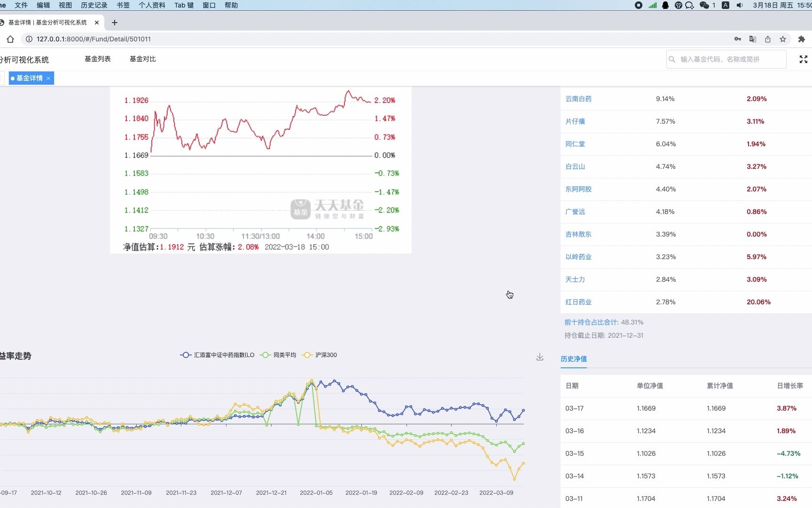Open the 帮助 menu
Viewport: 812px width, 508px height.
(x=231, y=5)
